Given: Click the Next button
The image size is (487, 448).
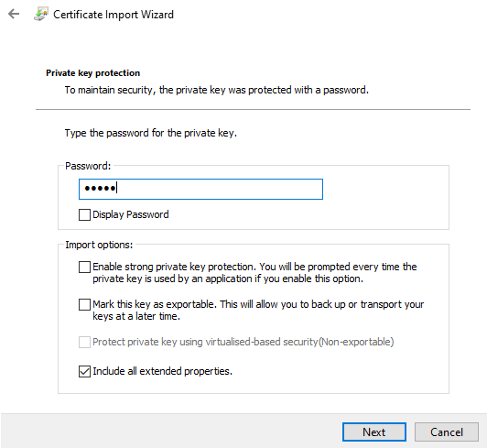Looking at the screenshot, I should 374,432.
